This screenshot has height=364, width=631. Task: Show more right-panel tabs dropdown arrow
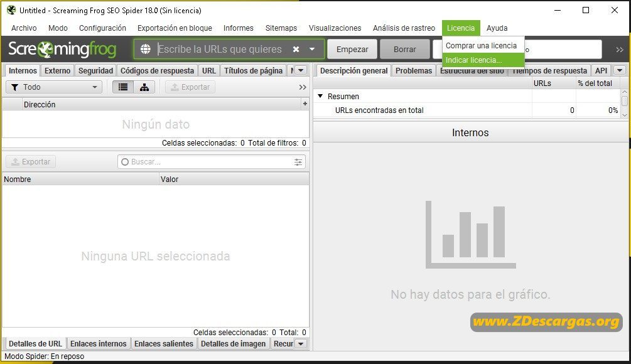(x=620, y=70)
